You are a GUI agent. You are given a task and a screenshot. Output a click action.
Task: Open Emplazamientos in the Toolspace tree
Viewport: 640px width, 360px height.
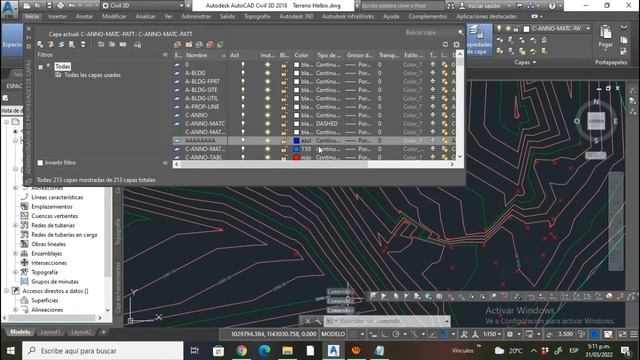tap(51, 207)
